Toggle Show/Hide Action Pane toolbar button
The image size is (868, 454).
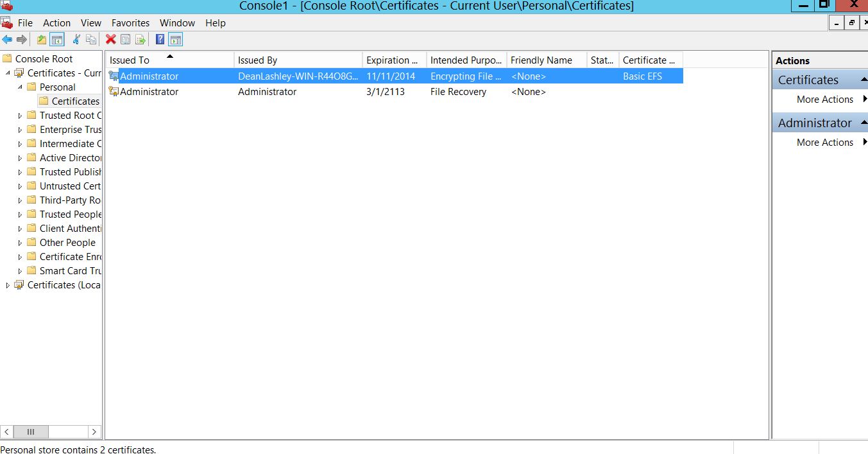coord(176,40)
